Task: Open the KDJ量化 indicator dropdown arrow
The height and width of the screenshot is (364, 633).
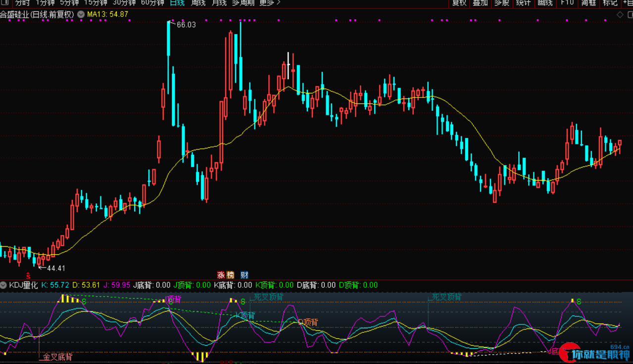Action: 4,285
